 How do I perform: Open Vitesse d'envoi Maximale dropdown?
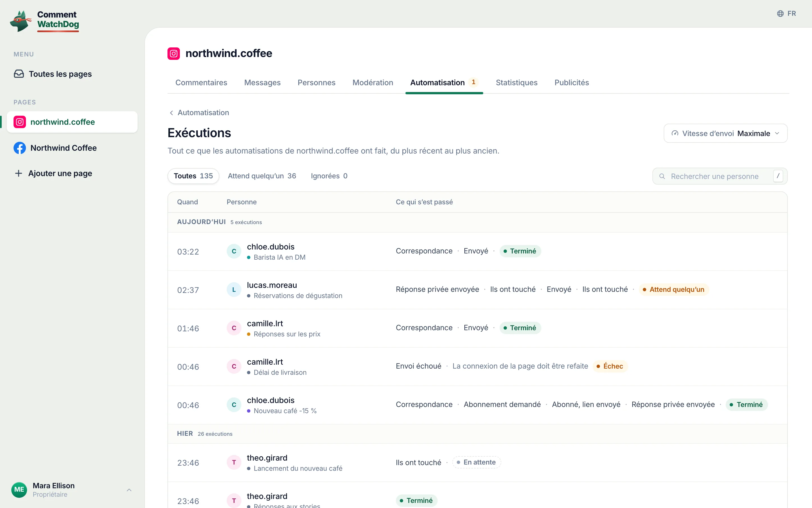[725, 133]
